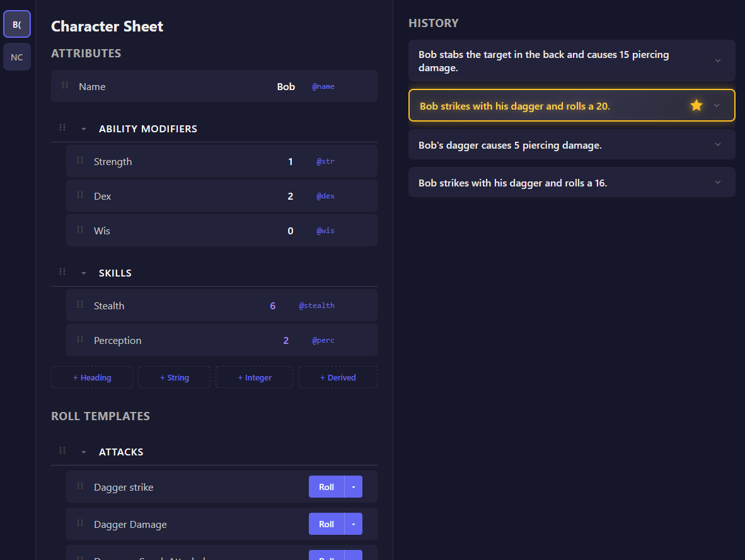This screenshot has height=560, width=745.
Task: Click the Stealth value to edit it
Action: [x=272, y=306]
